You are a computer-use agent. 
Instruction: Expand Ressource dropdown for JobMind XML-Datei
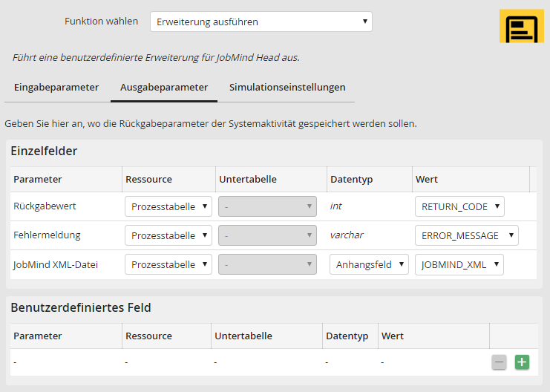tap(168, 264)
